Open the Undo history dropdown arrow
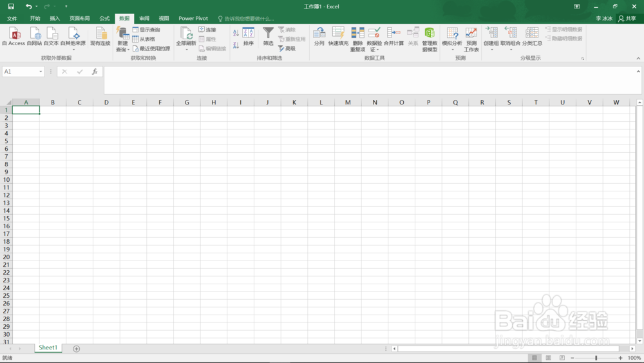Image resolution: width=644 pixels, height=363 pixels. pos(37,6)
